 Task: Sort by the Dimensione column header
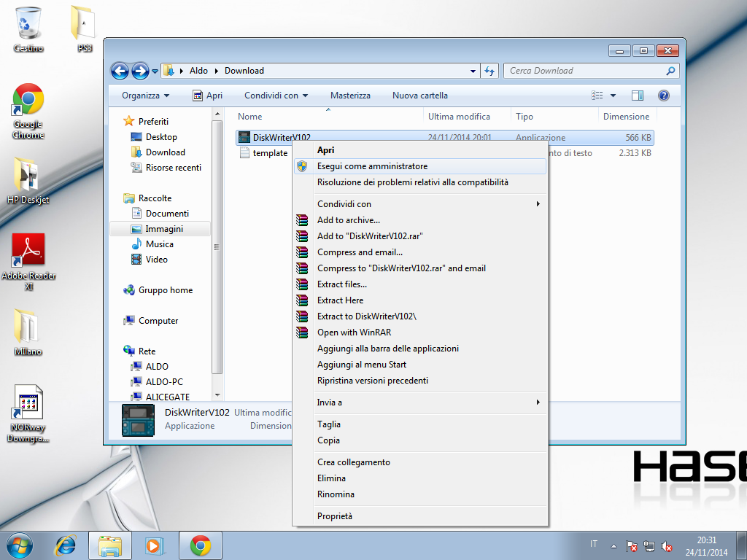coord(626,117)
